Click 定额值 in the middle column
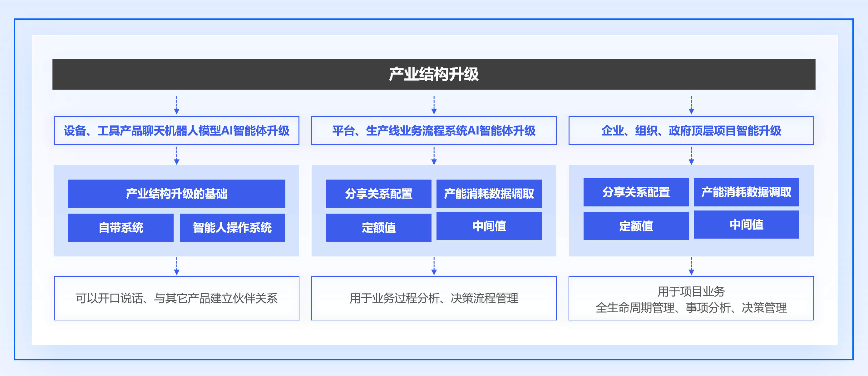 coord(378,227)
